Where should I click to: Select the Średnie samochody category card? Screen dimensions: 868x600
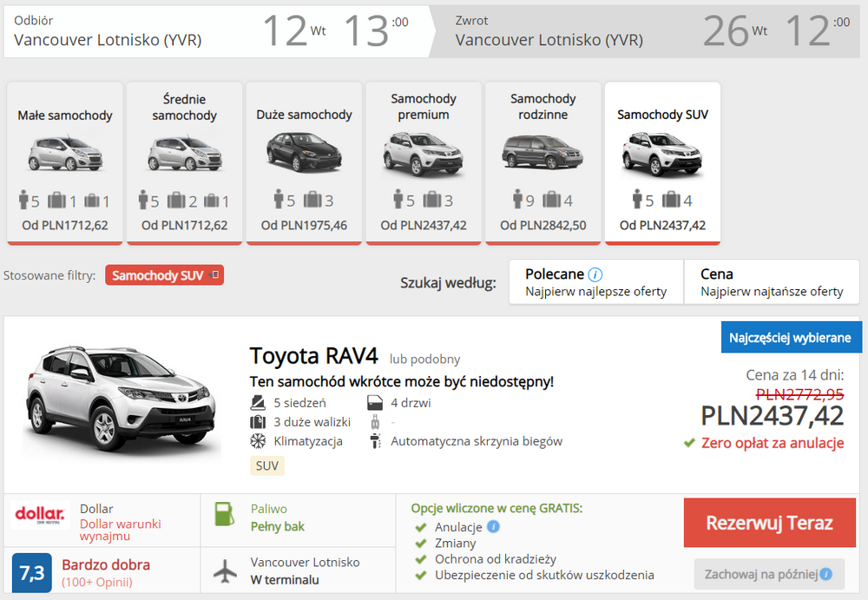coord(184,163)
